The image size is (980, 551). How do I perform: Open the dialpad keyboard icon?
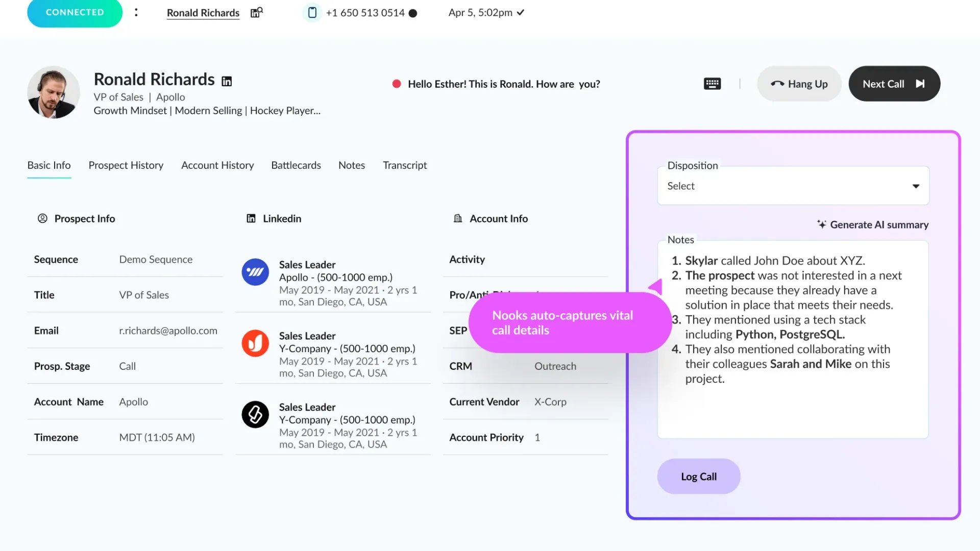click(712, 84)
